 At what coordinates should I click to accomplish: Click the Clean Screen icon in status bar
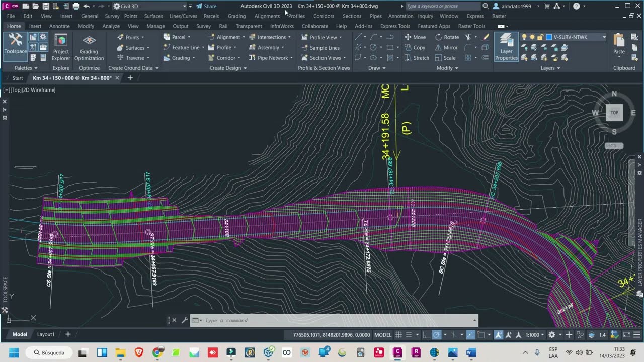(x=626, y=335)
